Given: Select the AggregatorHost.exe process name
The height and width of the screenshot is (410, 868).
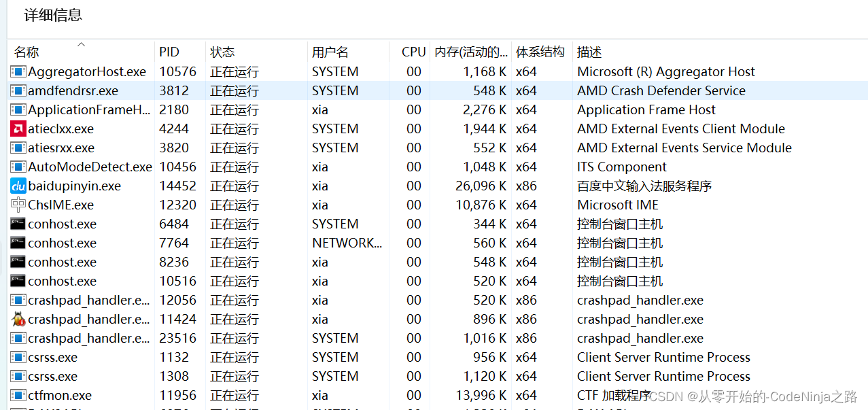Looking at the screenshot, I should [87, 71].
